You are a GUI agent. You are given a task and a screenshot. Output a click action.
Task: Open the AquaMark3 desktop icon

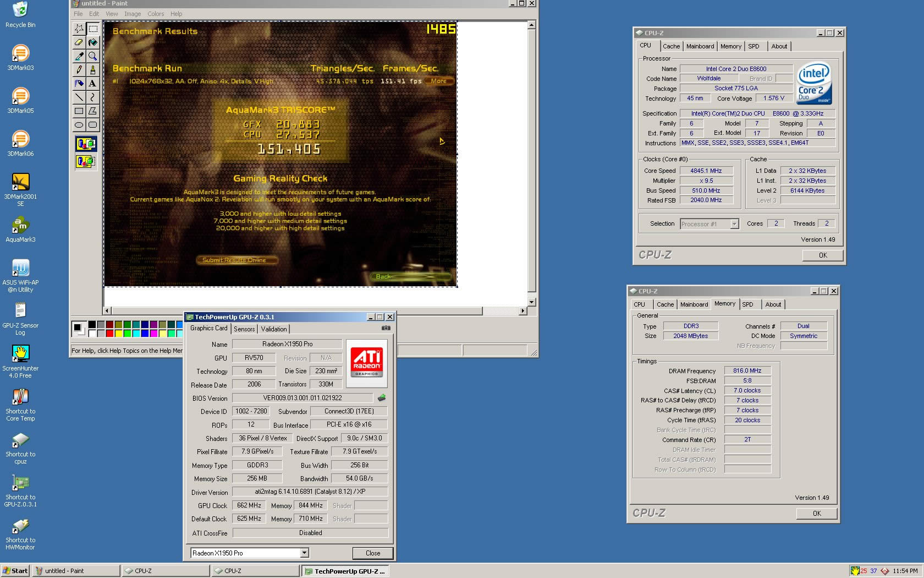point(20,229)
